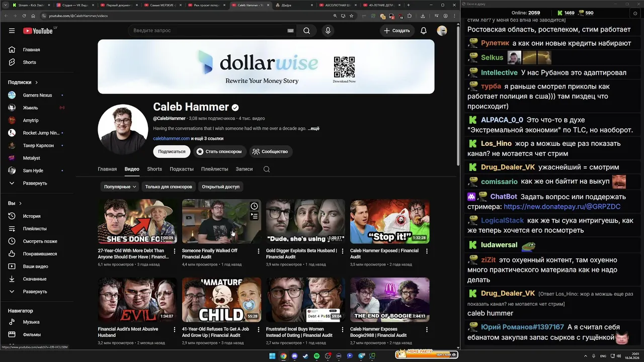Open the on-screen keyboard icon in search box
The height and width of the screenshot is (362, 644).
290,31
